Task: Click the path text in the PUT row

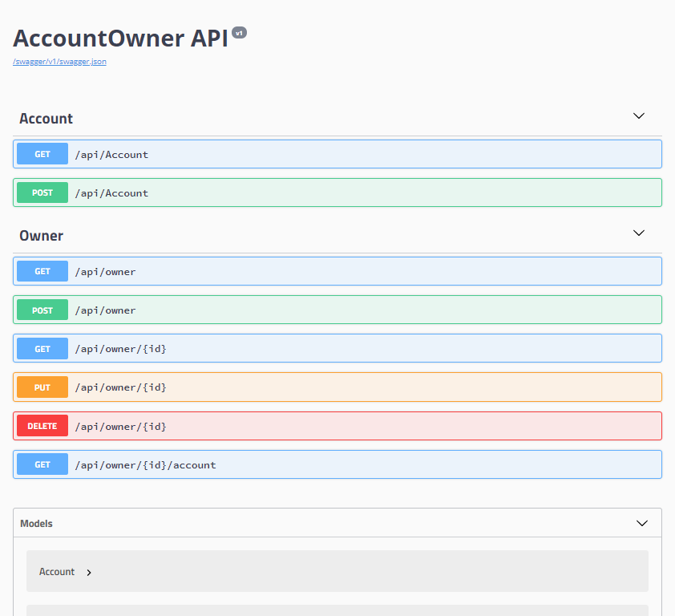Action: [x=120, y=387]
